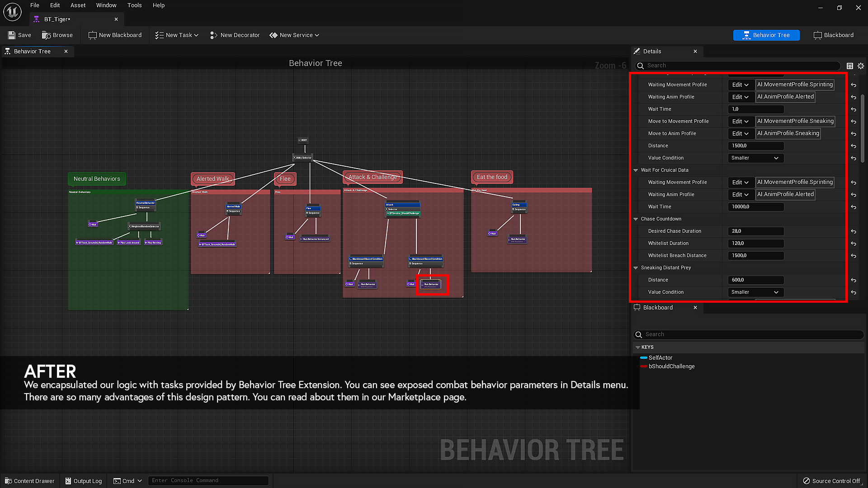Select the BT_Tiger document tab
This screenshot has height=488, width=868.
[57, 19]
